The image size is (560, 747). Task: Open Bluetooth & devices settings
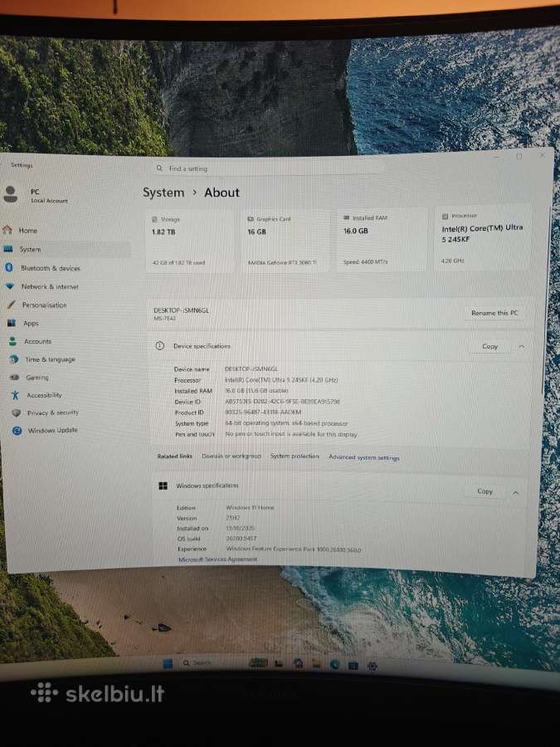[50, 268]
